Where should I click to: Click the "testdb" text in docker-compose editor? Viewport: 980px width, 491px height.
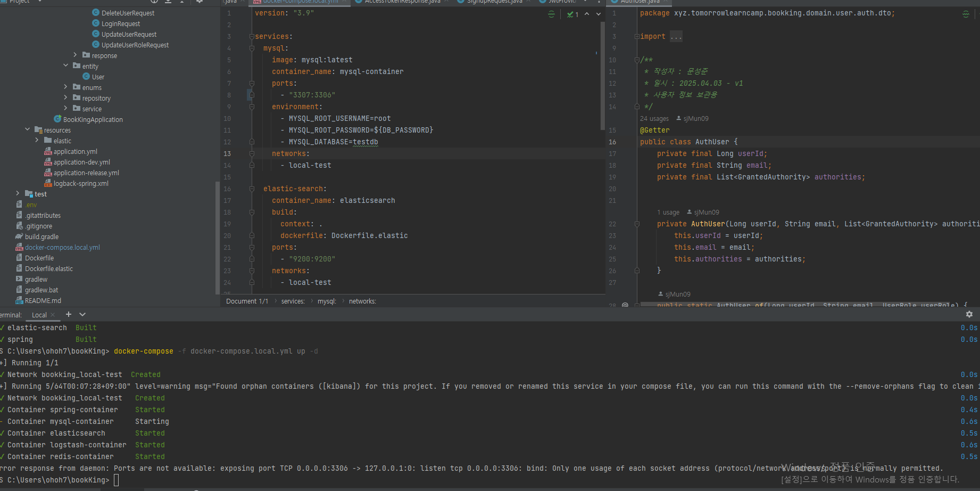click(x=366, y=142)
